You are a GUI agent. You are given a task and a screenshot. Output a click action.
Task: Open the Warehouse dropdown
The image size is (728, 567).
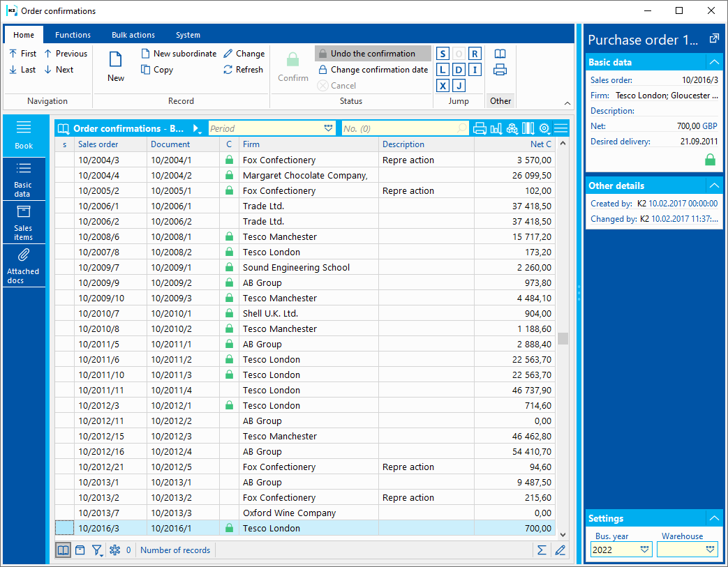[x=710, y=550]
